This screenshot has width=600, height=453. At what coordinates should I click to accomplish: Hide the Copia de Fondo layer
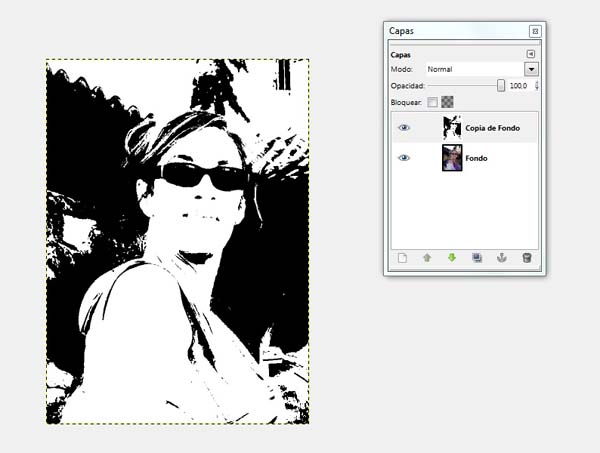click(404, 128)
